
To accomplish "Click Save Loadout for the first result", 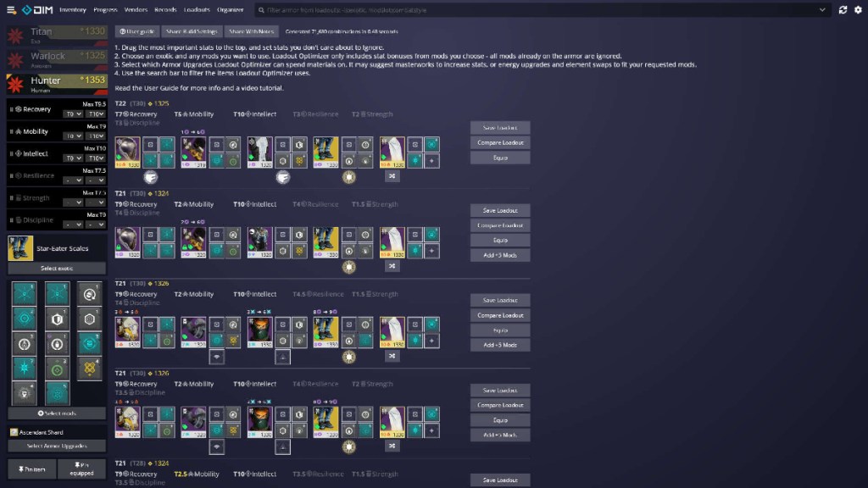I will pyautogui.click(x=500, y=127).
